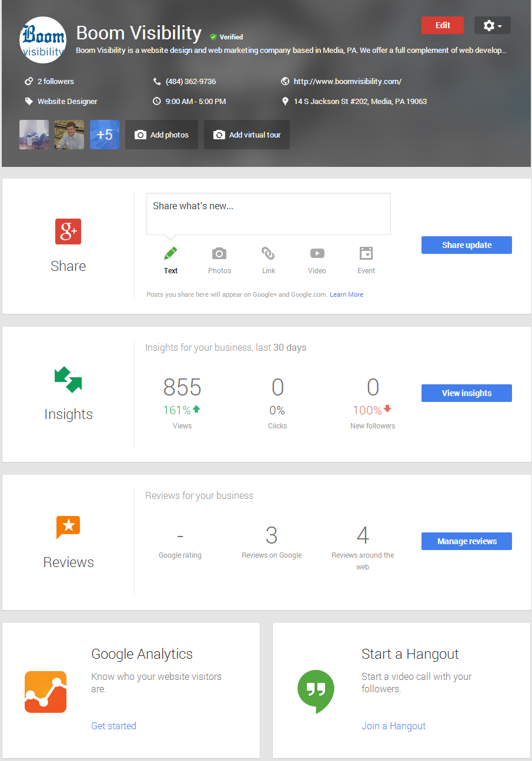
Task: Click the address 14 S Jackson St text
Action: [360, 101]
